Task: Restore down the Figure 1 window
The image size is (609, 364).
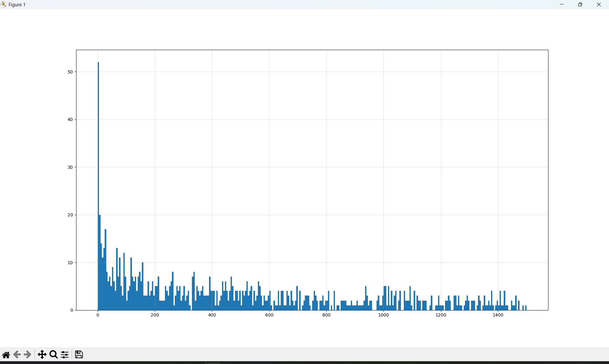Action: [580, 4]
